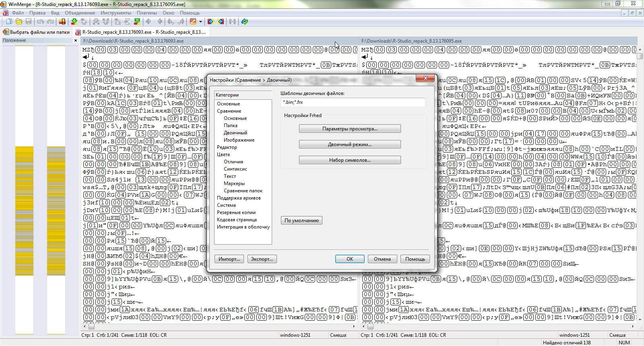Click the Отмена button

tap(382, 259)
